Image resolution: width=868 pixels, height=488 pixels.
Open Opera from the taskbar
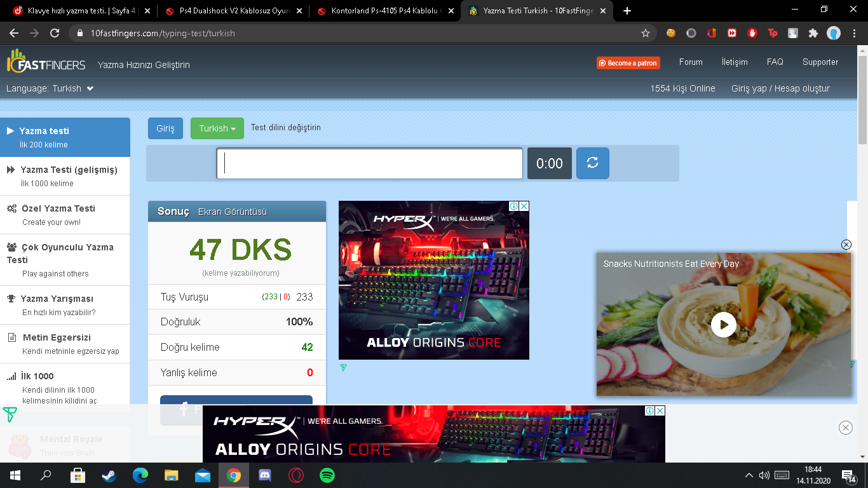296,475
